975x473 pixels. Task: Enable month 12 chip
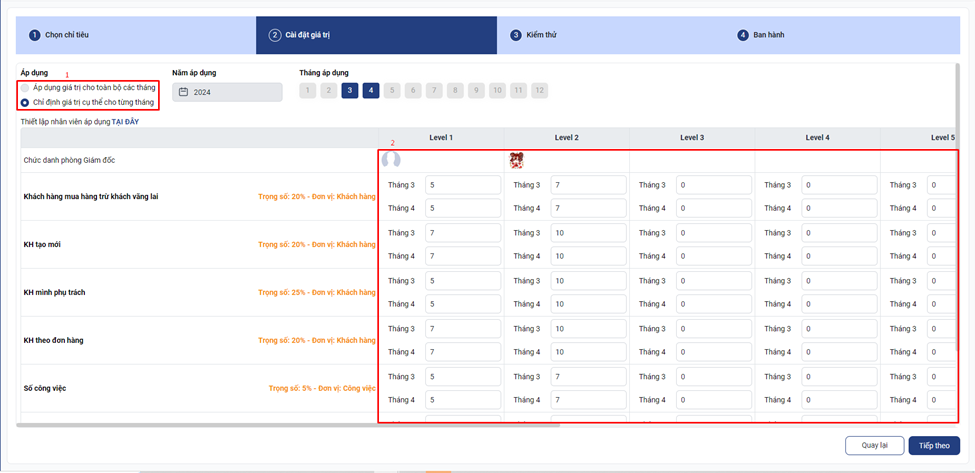(x=540, y=90)
